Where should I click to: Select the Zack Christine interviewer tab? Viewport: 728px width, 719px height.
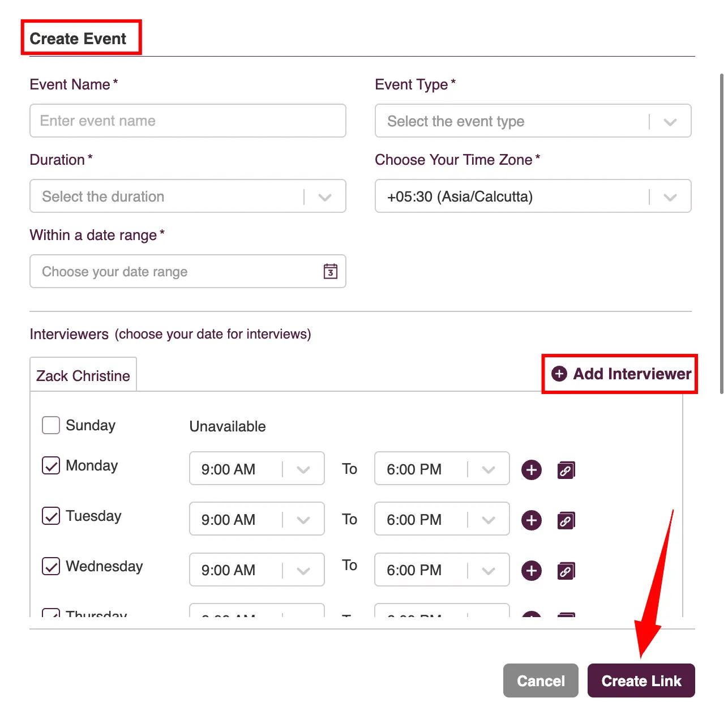pos(83,375)
